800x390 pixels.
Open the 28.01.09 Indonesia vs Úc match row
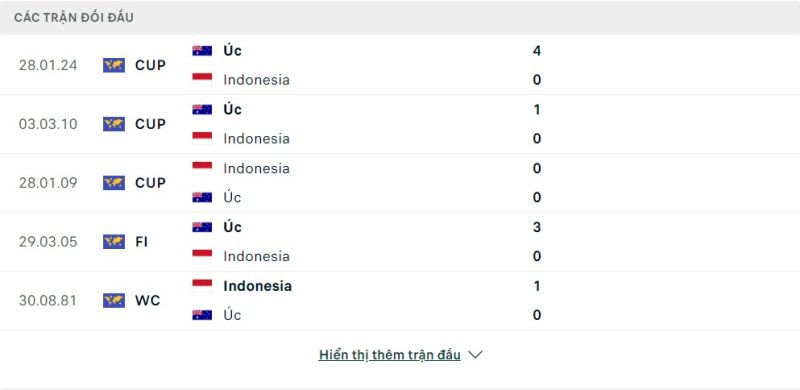click(400, 183)
